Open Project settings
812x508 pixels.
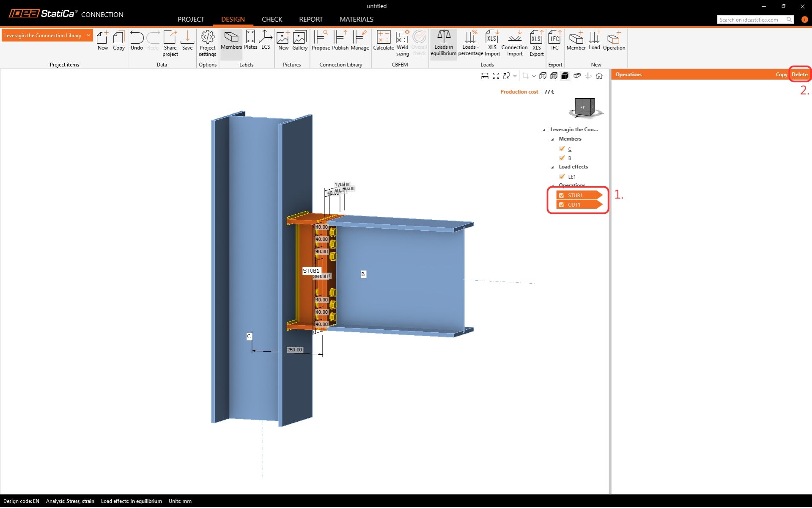pos(207,43)
